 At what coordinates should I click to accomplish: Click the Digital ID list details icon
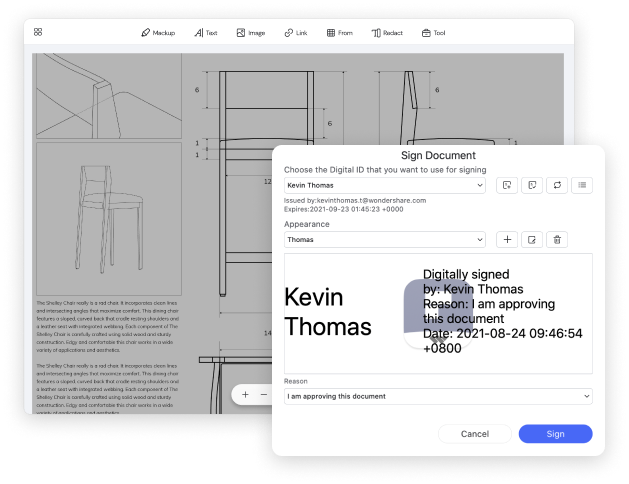(582, 185)
